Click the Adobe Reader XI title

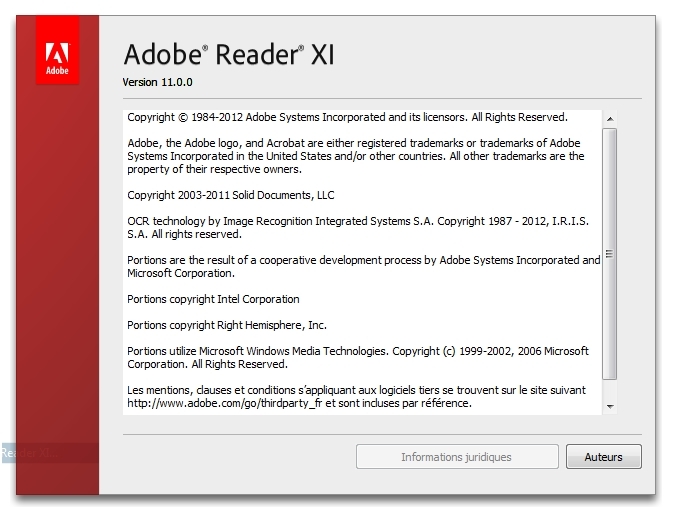[x=229, y=55]
